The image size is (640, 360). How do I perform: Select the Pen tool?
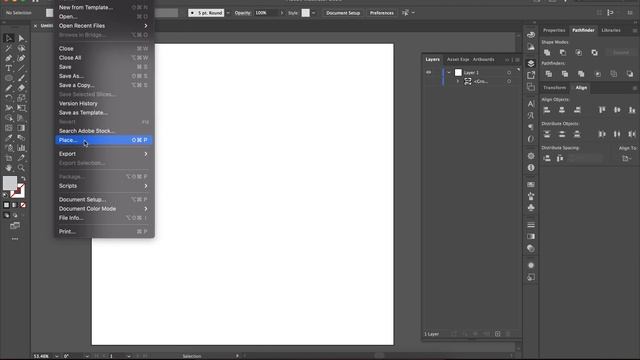9,58
